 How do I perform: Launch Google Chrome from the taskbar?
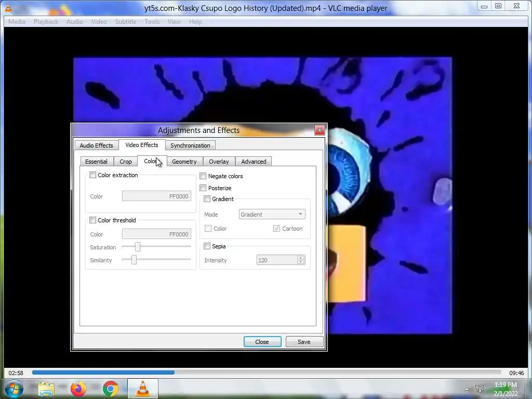pos(110,389)
